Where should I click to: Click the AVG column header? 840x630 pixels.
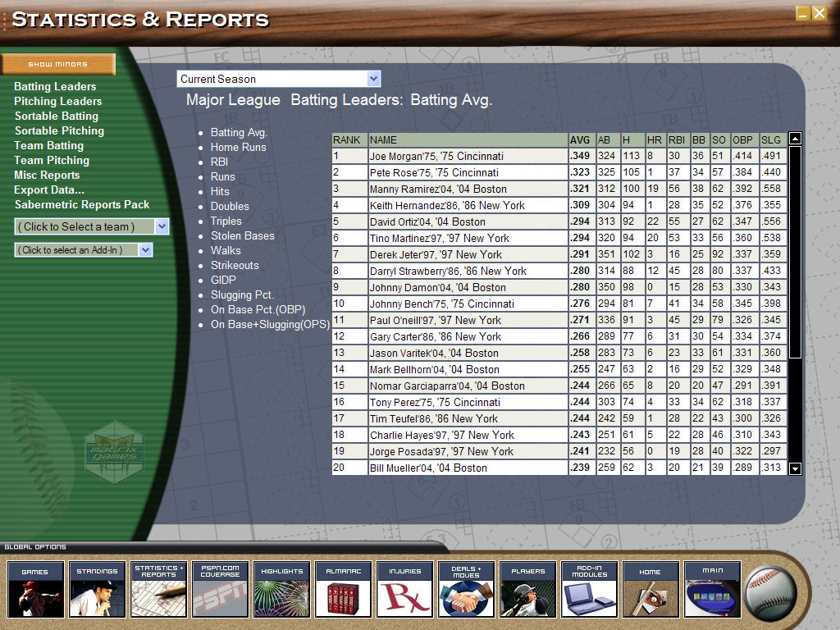tap(581, 139)
